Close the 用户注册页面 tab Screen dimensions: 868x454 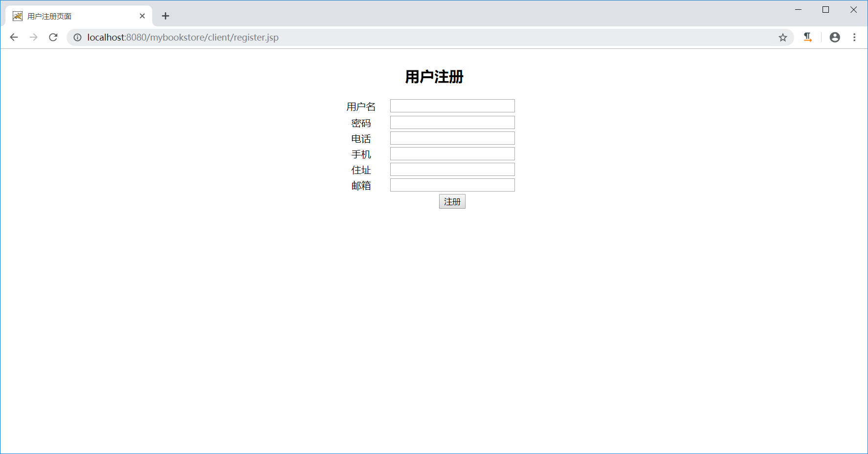[142, 16]
